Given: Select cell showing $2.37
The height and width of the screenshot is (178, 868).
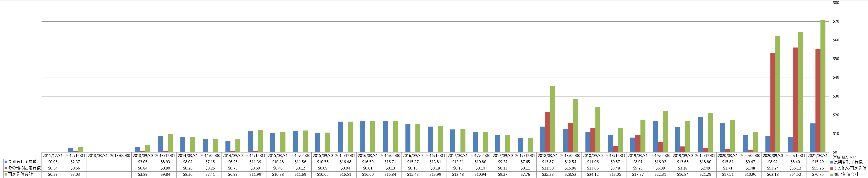Looking at the screenshot, I should [76, 162].
